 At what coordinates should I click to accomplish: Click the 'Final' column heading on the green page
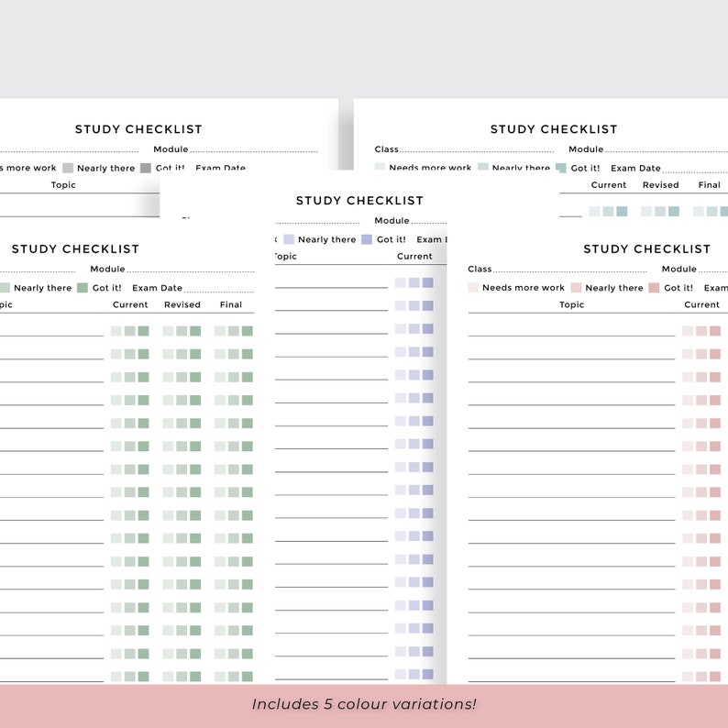(231, 304)
